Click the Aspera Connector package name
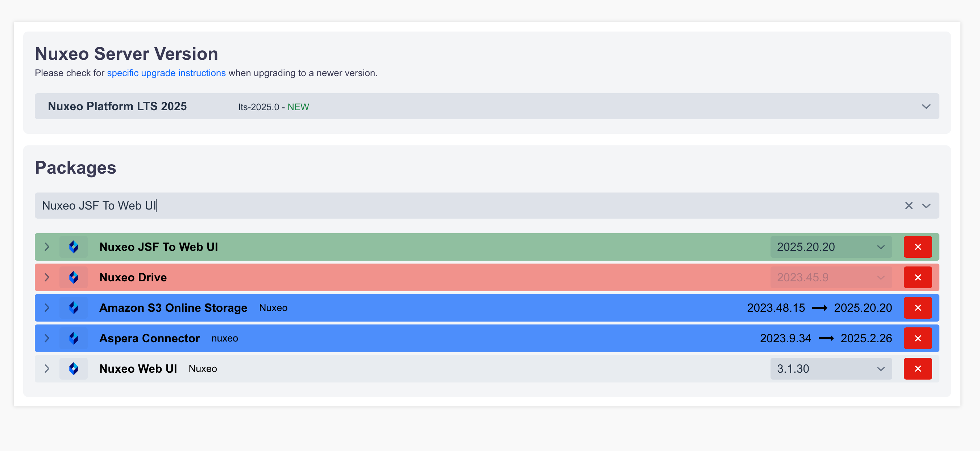This screenshot has width=980, height=451. coord(150,338)
